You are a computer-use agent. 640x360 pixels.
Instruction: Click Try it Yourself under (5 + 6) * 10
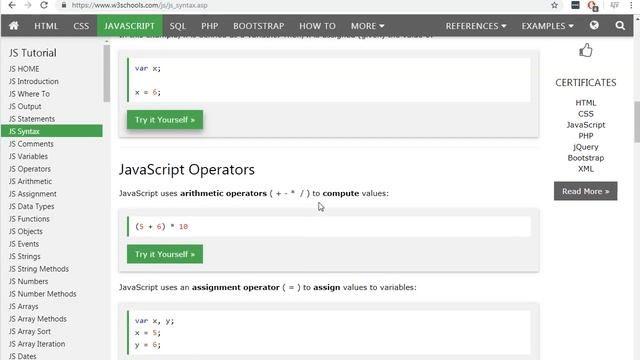click(165, 254)
